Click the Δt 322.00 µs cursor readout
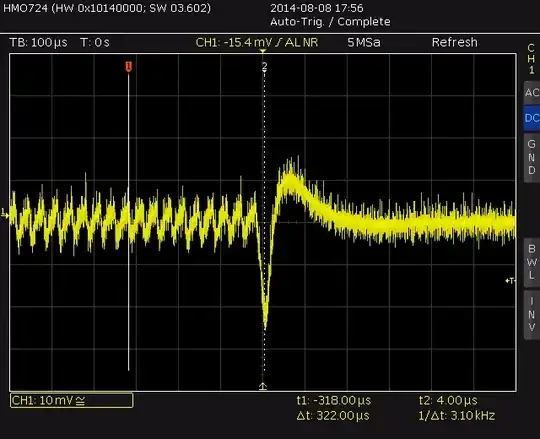Image resolution: width=540 pixels, height=439 pixels. (x=333, y=416)
